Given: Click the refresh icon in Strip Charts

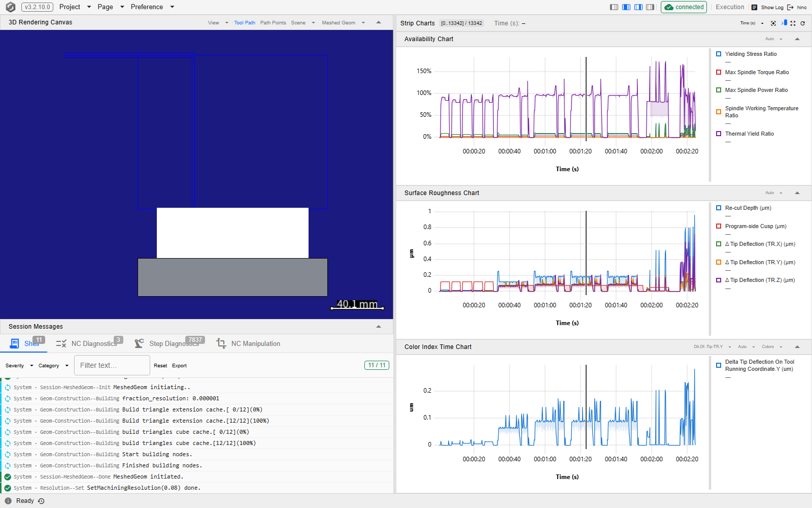Looking at the screenshot, I should pos(802,23).
